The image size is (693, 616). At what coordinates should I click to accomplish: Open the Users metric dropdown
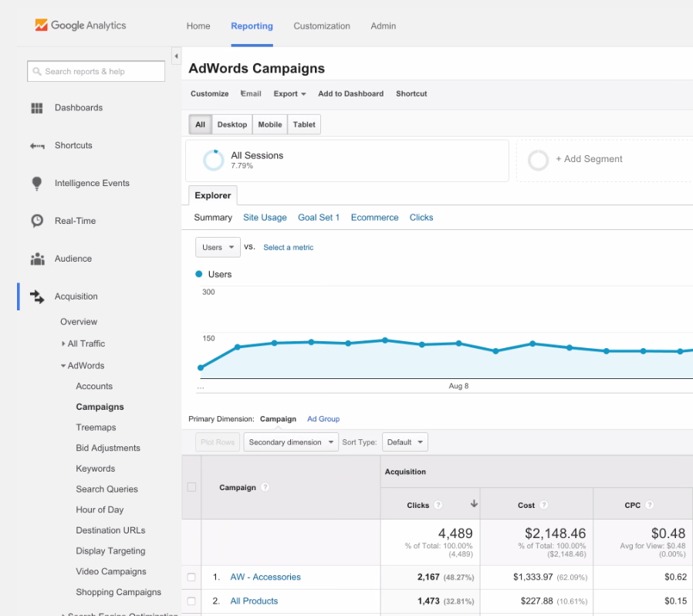point(218,247)
